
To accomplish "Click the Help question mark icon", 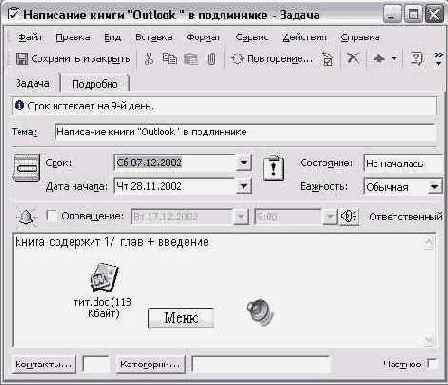I will click(x=416, y=59).
